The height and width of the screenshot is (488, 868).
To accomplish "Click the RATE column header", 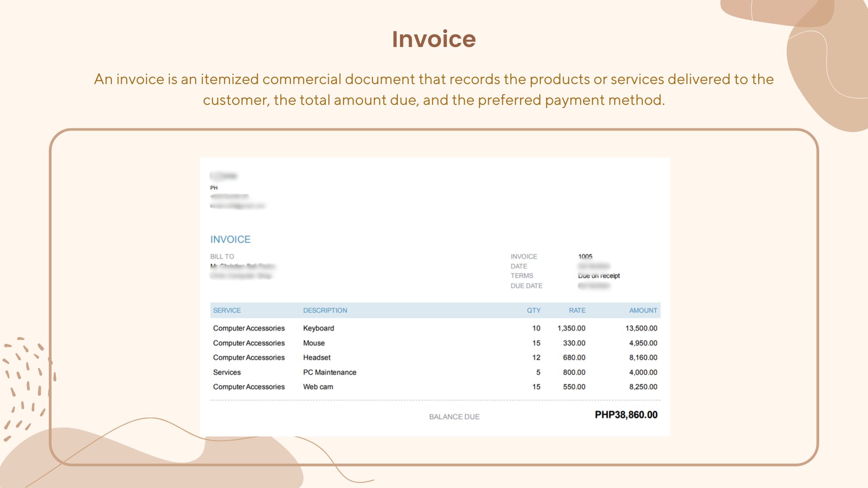I will (x=577, y=310).
